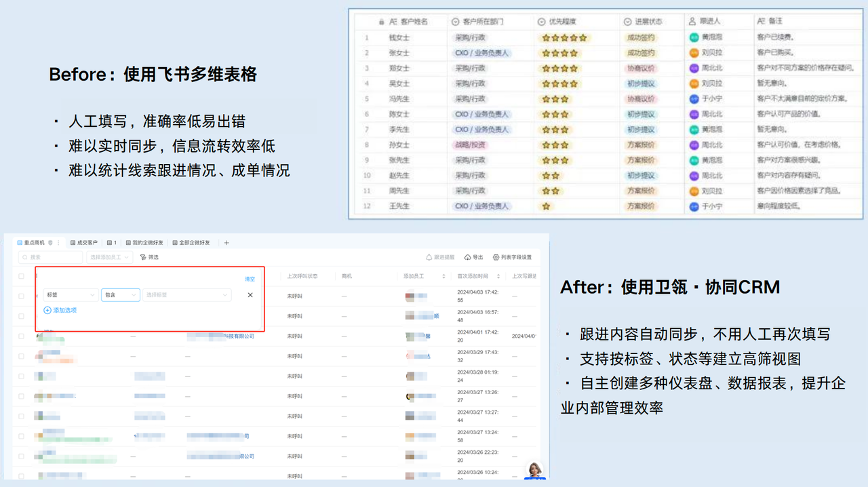Tick the checkbox for the 2024/03/27 13:24 row
The width and height of the screenshot is (868, 487).
coord(22,436)
